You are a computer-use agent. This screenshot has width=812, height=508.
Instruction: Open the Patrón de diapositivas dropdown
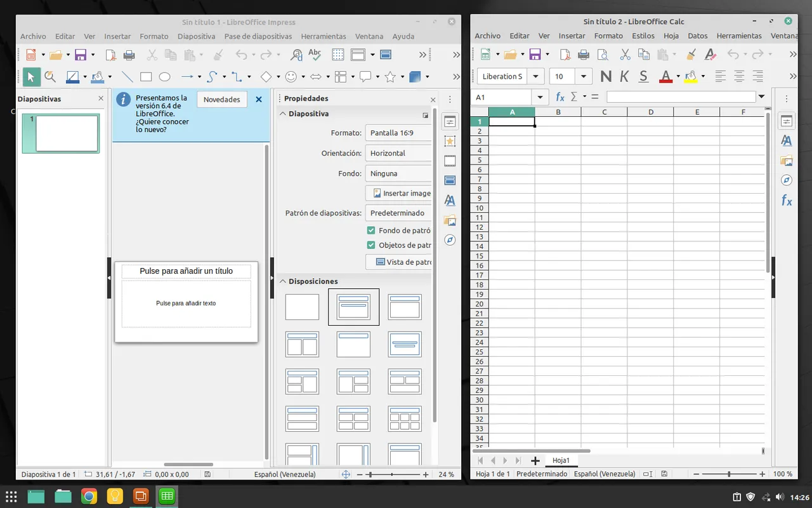click(x=398, y=213)
